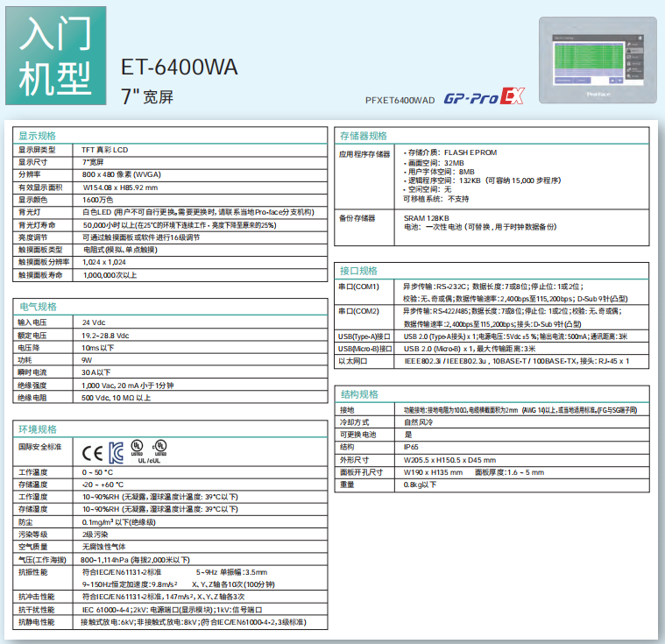Click the 电气规格 section header
Viewport: 665px width, 644px height.
pos(39,307)
